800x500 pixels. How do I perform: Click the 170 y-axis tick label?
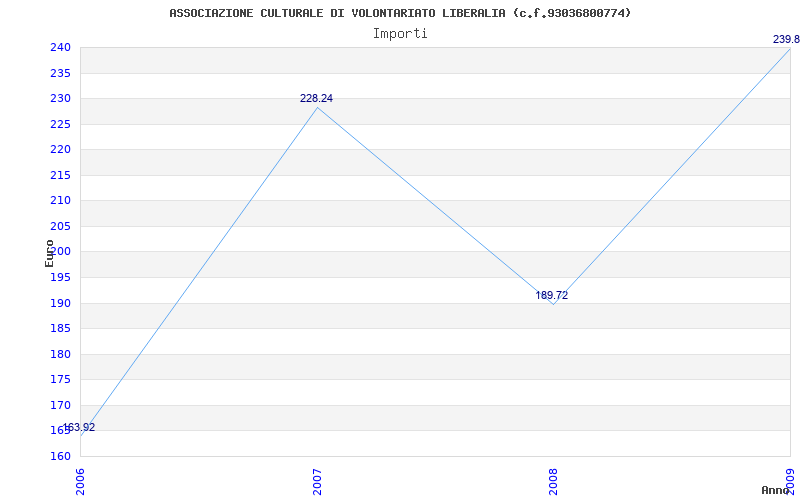60,405
